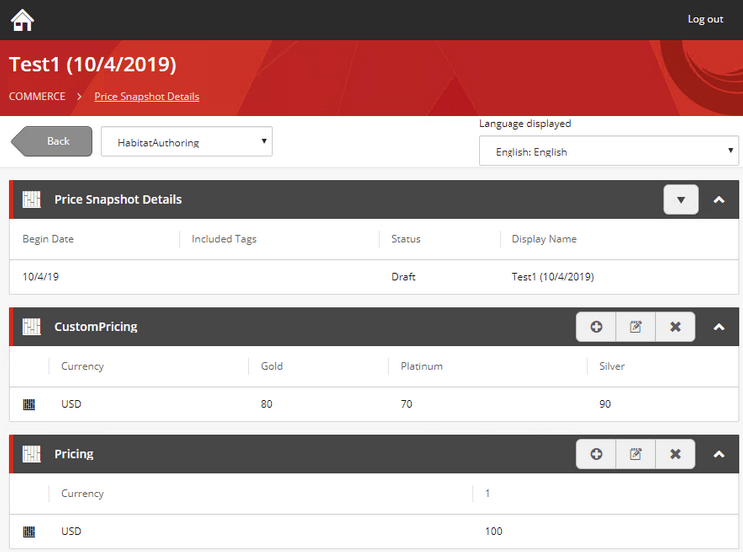Delete the selected CustomPricing entry
This screenshot has height=552, width=743.
(675, 327)
